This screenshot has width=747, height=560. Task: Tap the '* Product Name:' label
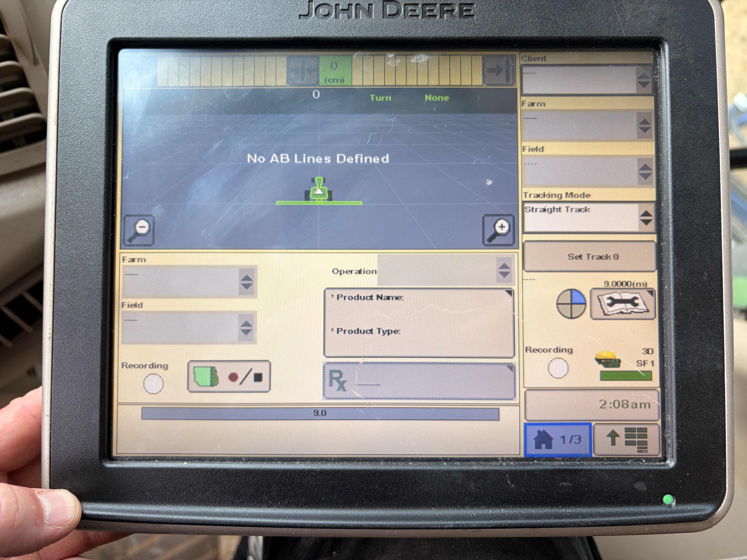367,297
